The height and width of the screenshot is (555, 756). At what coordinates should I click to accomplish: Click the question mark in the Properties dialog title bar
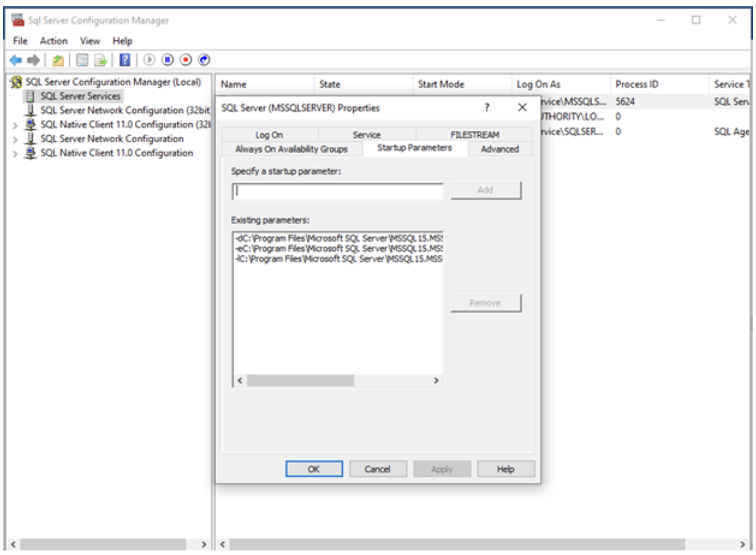[487, 108]
